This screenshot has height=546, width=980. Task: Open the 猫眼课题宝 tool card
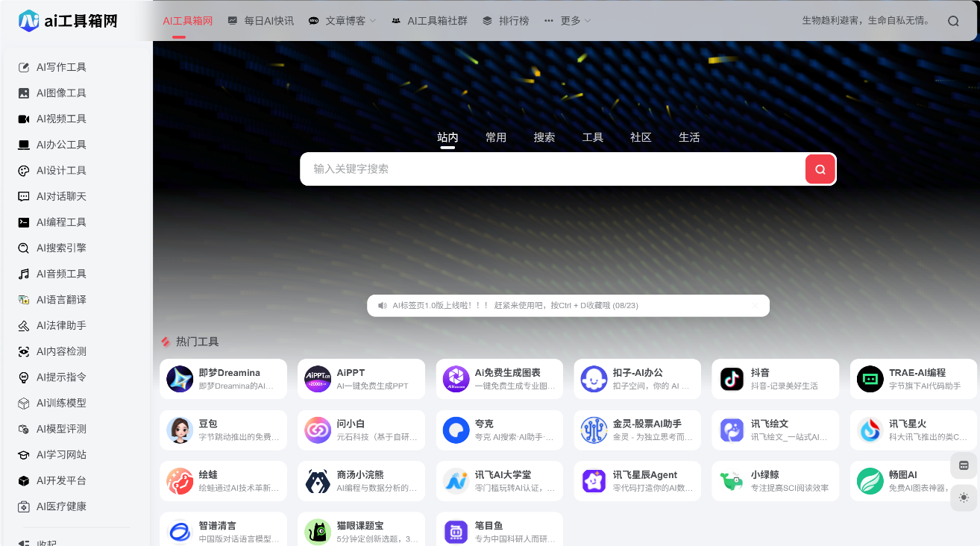pos(361,529)
